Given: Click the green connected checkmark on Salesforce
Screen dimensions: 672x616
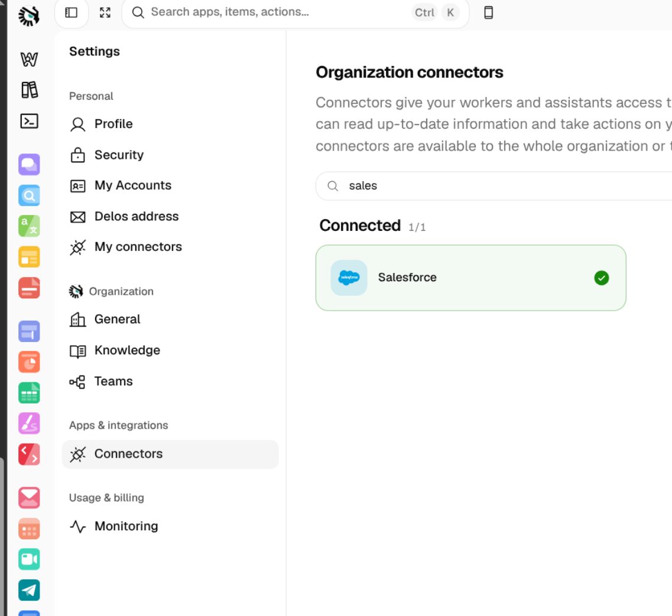Looking at the screenshot, I should tap(601, 278).
